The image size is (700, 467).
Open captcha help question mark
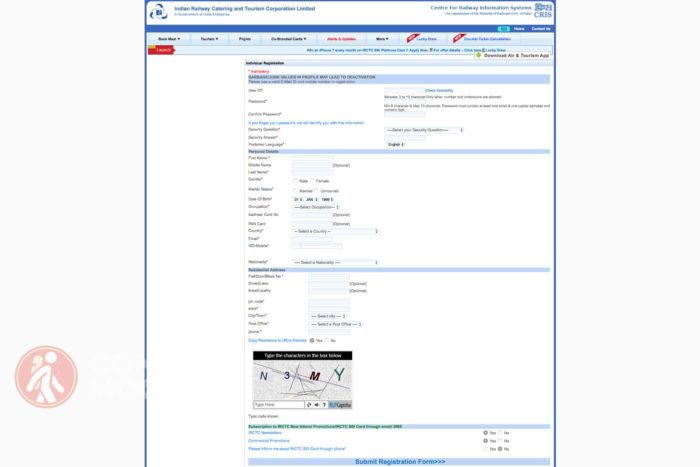click(x=324, y=405)
